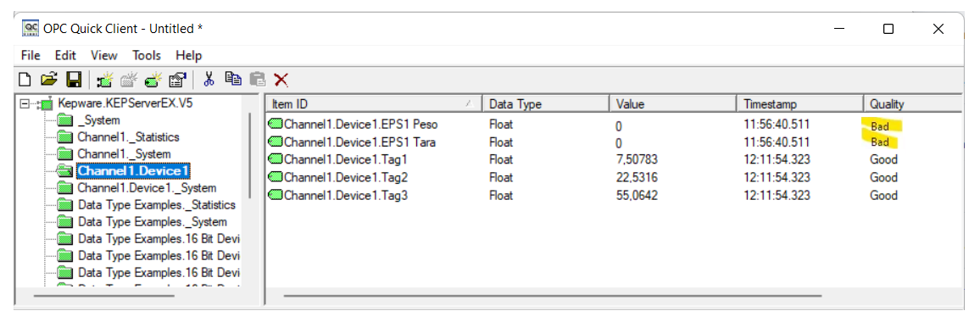
Task: Select item Channel1.Device1.Tag3 label
Action: [x=346, y=195]
